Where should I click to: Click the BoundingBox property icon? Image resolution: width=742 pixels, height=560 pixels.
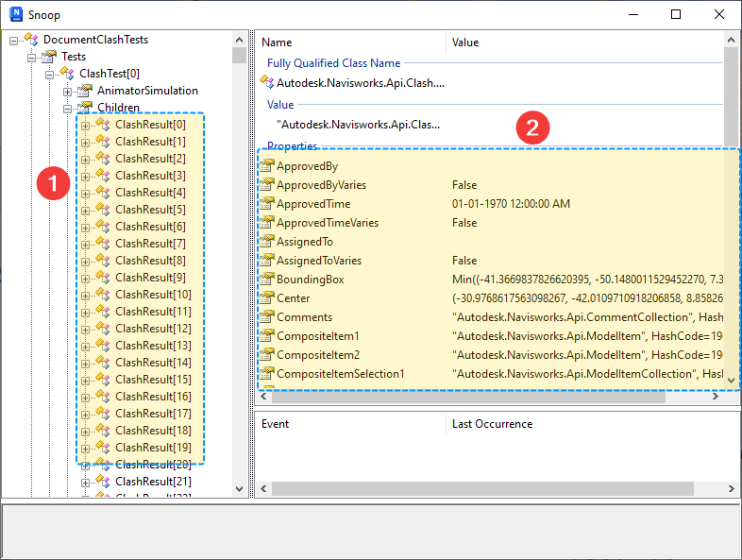click(x=266, y=280)
